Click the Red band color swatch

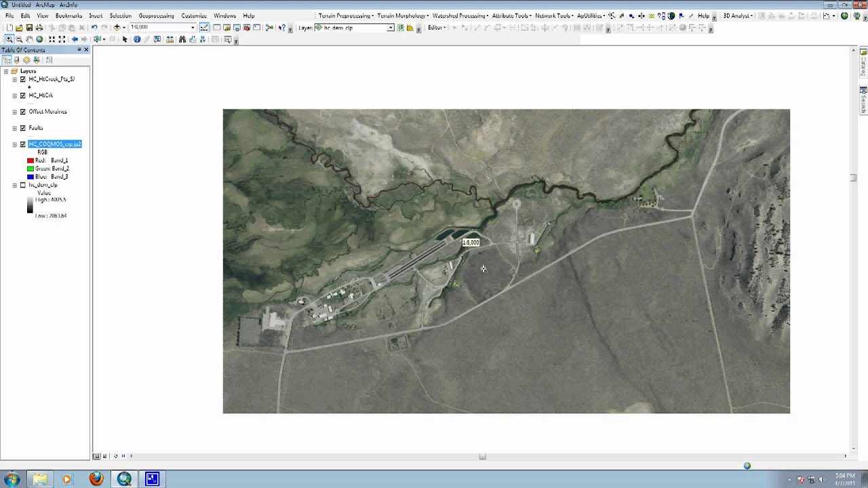tap(31, 161)
